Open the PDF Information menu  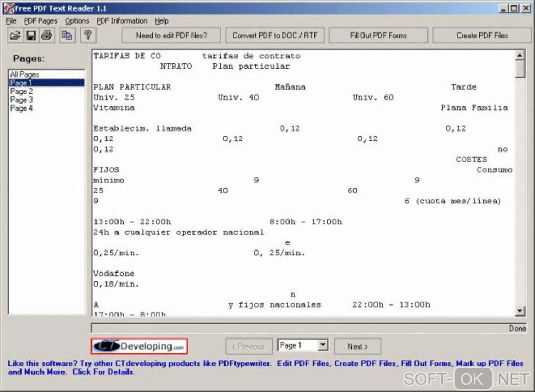122,21
